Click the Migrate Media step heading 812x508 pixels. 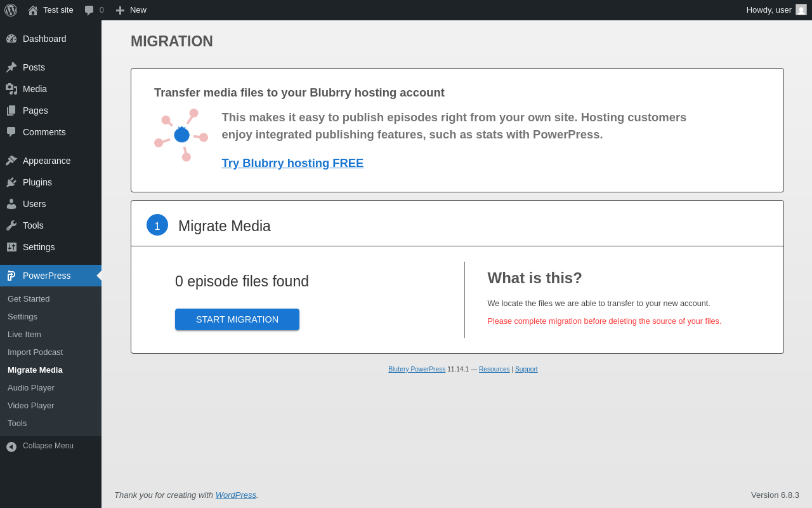pos(225,226)
